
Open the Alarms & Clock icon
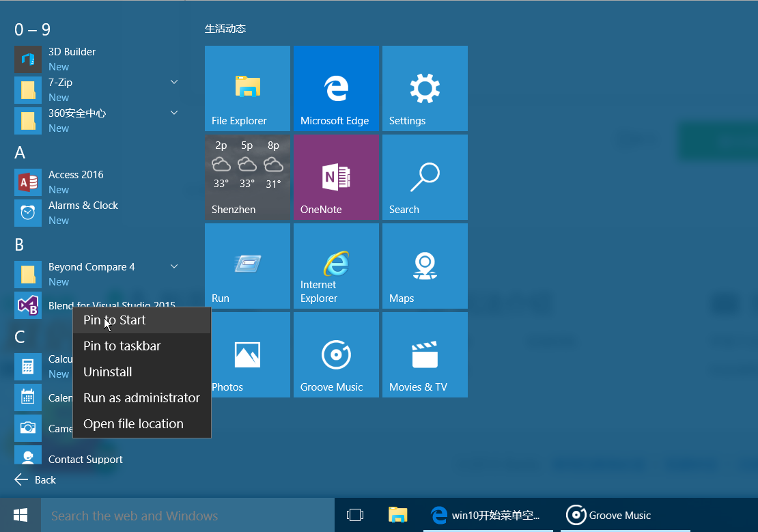(28, 213)
